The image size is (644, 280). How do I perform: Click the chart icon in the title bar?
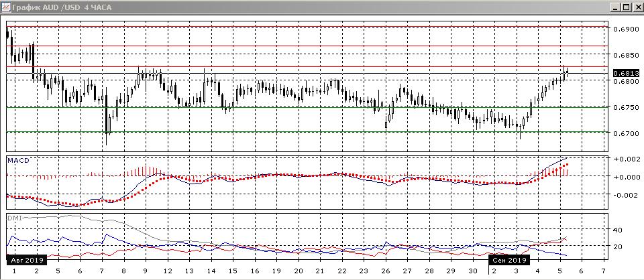pos(7,7)
